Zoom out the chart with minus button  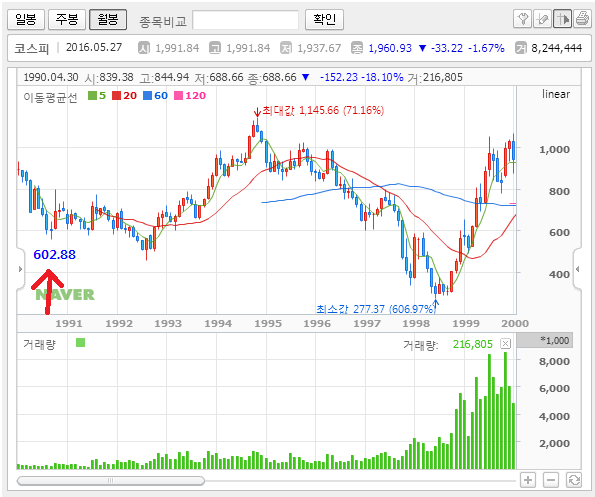(551, 480)
